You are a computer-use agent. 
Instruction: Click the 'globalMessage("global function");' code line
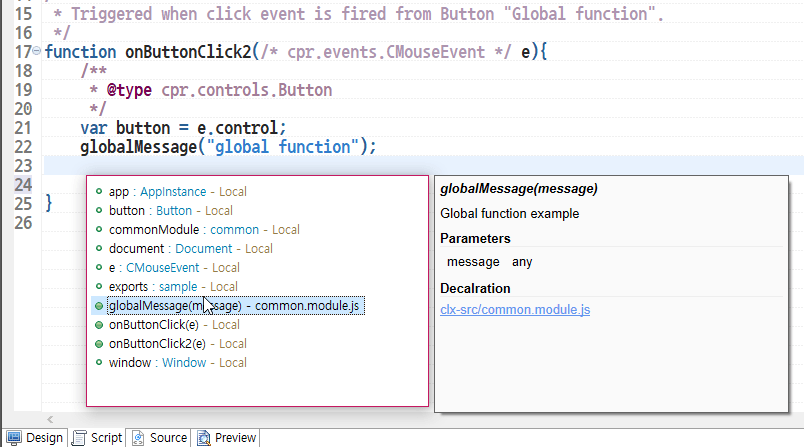point(228,147)
